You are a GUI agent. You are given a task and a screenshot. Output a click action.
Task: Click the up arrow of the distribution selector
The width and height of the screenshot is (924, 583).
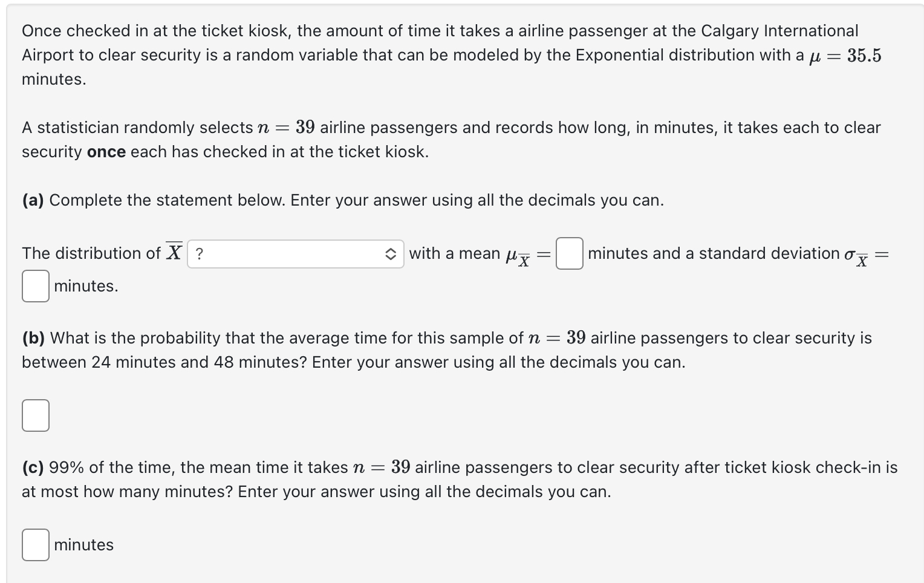(x=392, y=249)
